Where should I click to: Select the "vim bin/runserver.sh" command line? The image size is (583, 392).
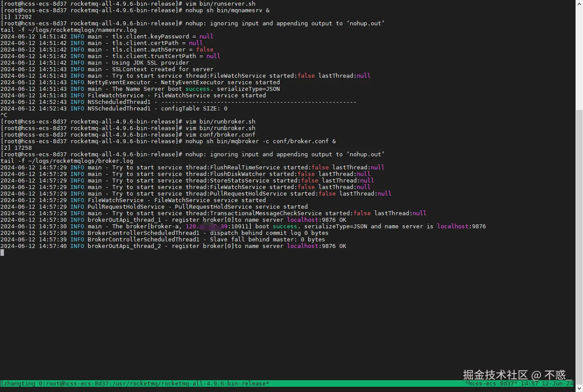point(128,3)
